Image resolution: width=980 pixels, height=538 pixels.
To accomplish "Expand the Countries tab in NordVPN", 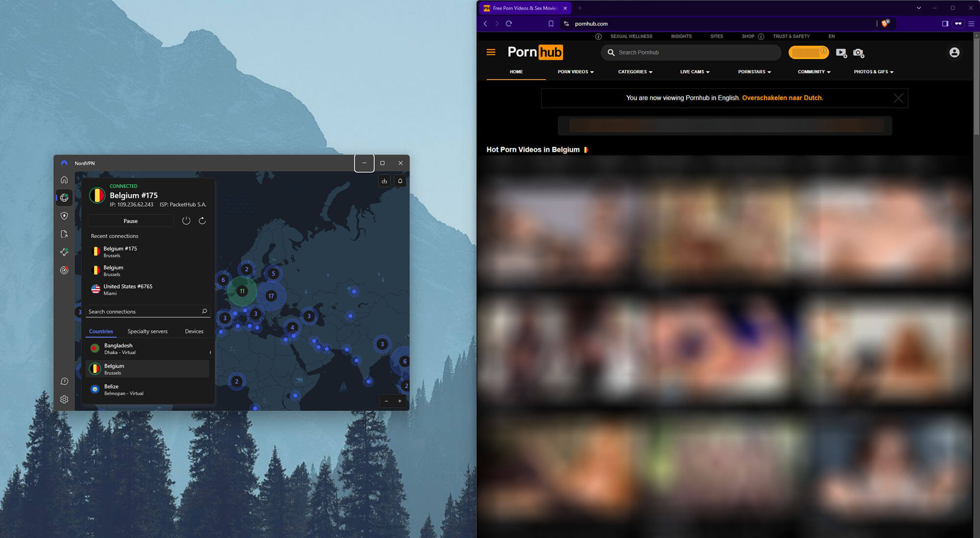I will pos(101,331).
